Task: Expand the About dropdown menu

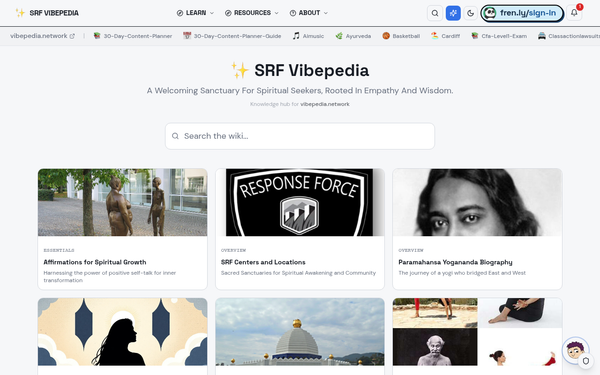Action: tap(308, 13)
